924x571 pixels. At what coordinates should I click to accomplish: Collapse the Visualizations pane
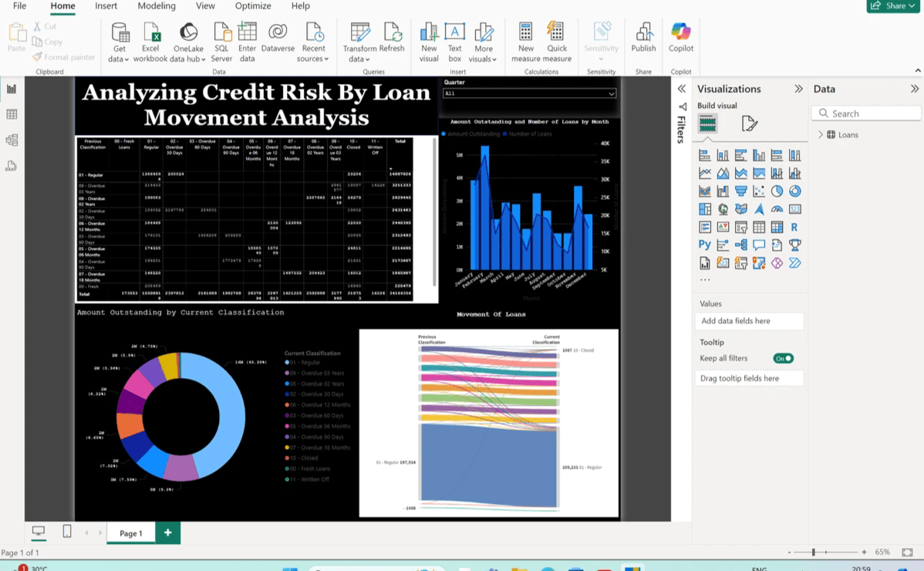click(798, 89)
